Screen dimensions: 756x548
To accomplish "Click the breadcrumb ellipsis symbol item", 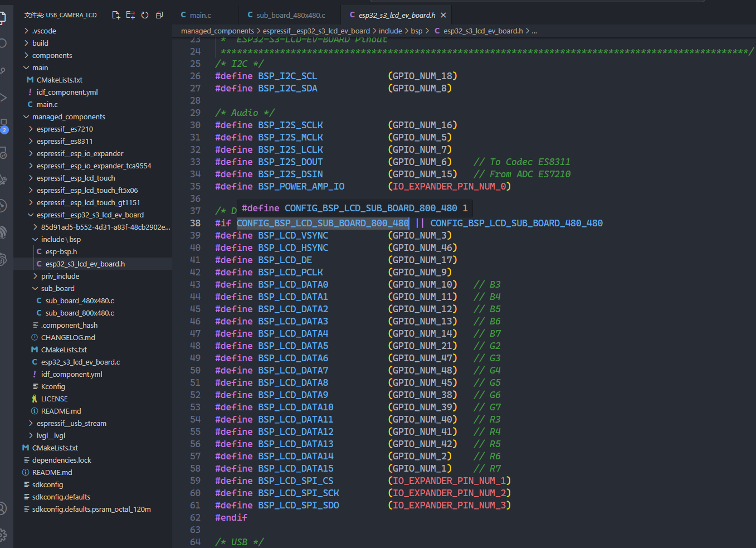I will click(x=534, y=31).
